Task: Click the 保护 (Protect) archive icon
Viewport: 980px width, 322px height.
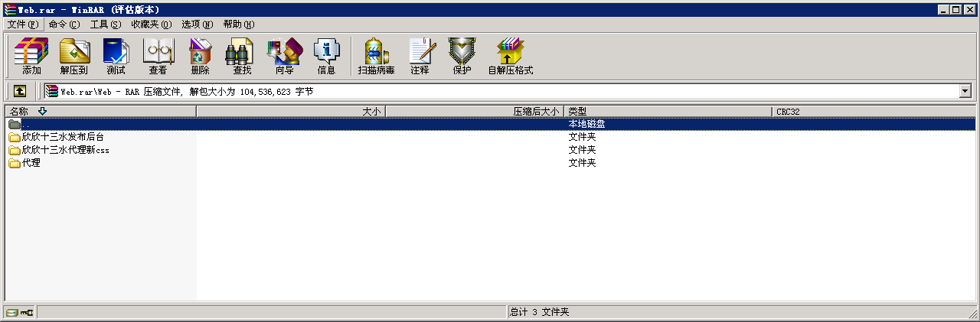Action: (x=462, y=57)
